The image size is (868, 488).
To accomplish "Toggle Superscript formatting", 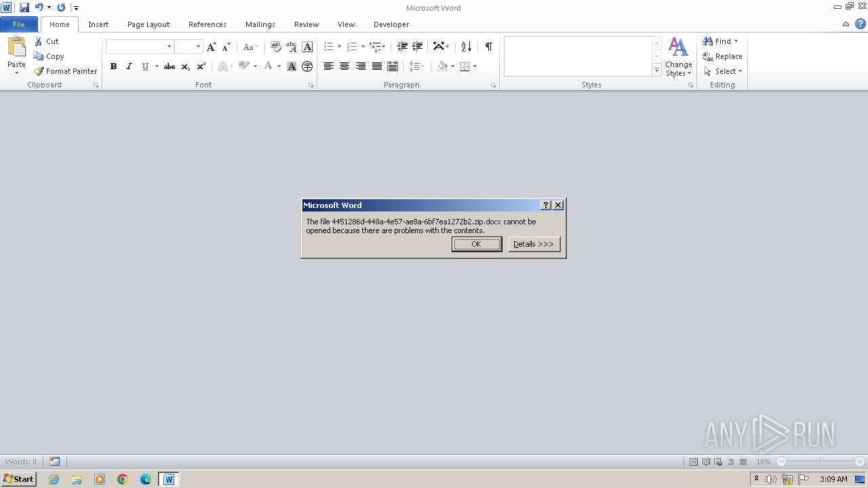I will coord(201,66).
